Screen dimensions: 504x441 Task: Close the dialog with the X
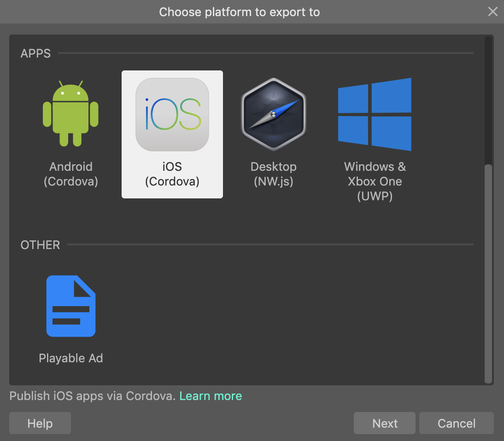point(493,12)
